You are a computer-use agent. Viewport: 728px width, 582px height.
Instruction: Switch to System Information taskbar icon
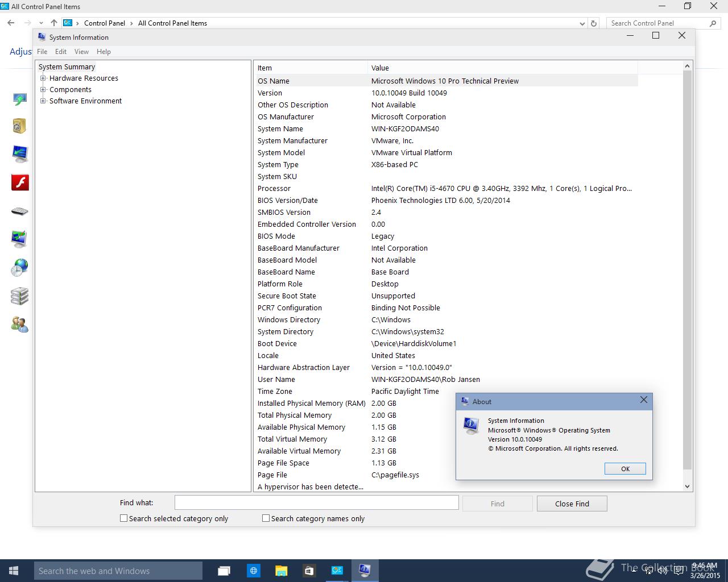pos(365,571)
